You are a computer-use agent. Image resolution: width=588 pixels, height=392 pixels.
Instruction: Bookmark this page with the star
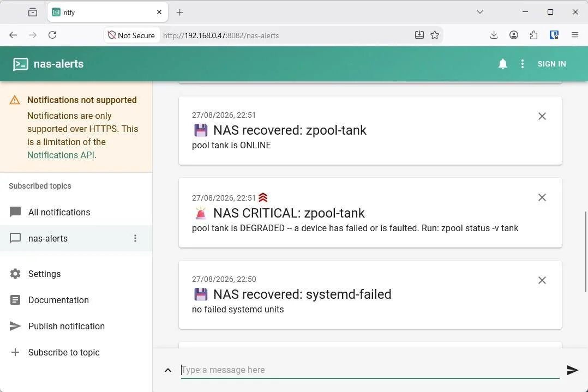[x=435, y=35]
